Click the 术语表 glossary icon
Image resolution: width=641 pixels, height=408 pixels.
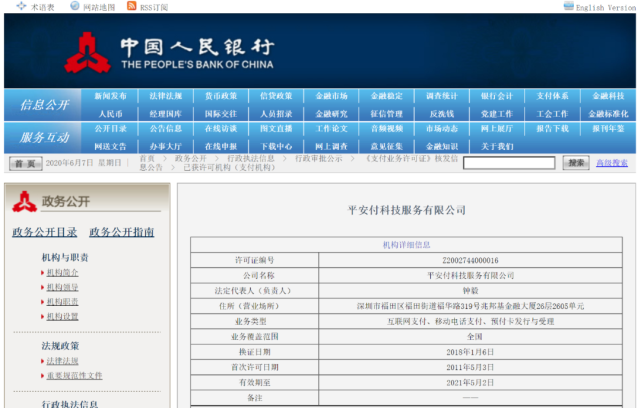coord(21,6)
